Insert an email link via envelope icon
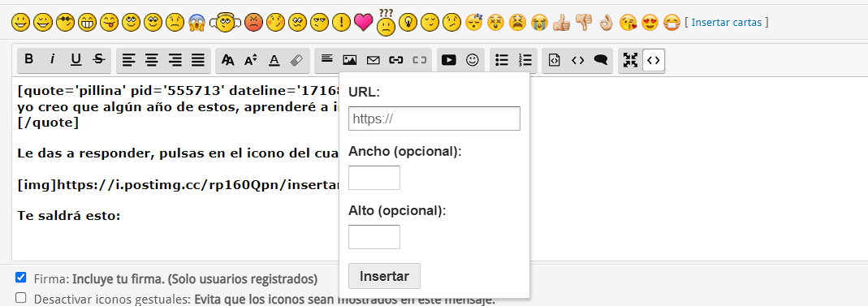Image resolution: width=868 pixels, height=306 pixels. point(374,60)
